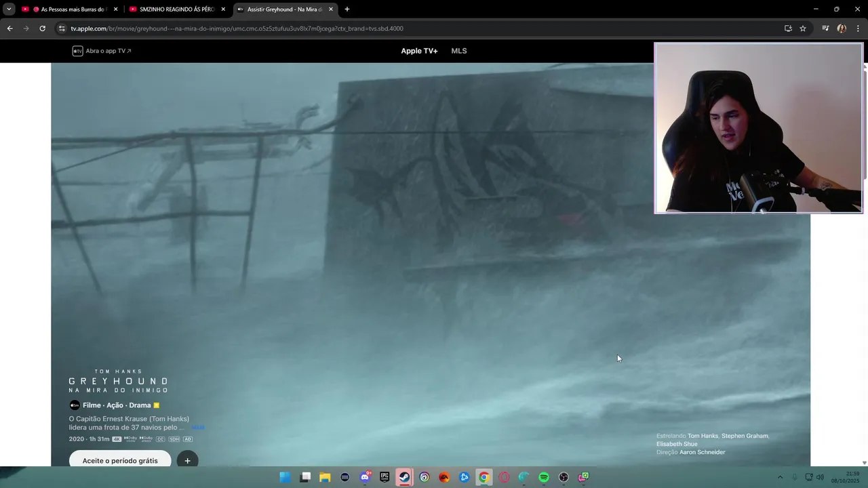This screenshot has width=868, height=488.
Task: Click the page scroll-down arrow
Action: pyautogui.click(x=864, y=462)
